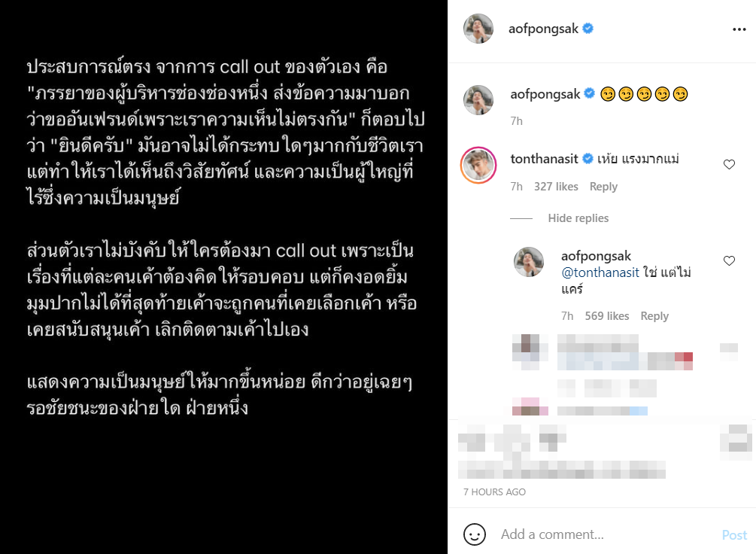Open the @tonthanasit mention link
756x554 pixels.
point(600,272)
